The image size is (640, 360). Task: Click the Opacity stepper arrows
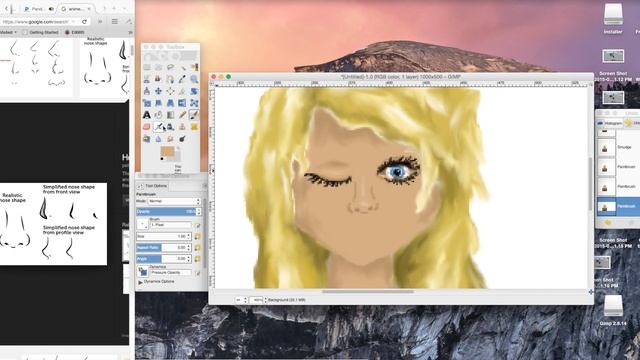[x=199, y=211]
